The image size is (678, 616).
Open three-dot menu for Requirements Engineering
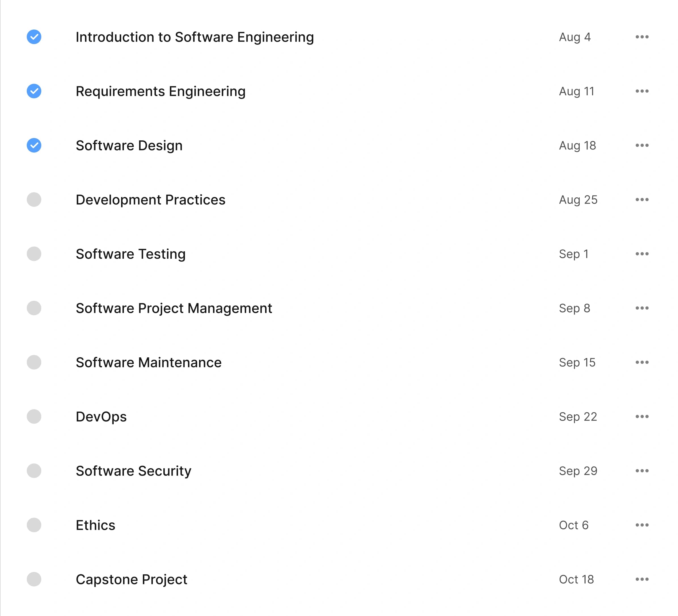(x=642, y=91)
